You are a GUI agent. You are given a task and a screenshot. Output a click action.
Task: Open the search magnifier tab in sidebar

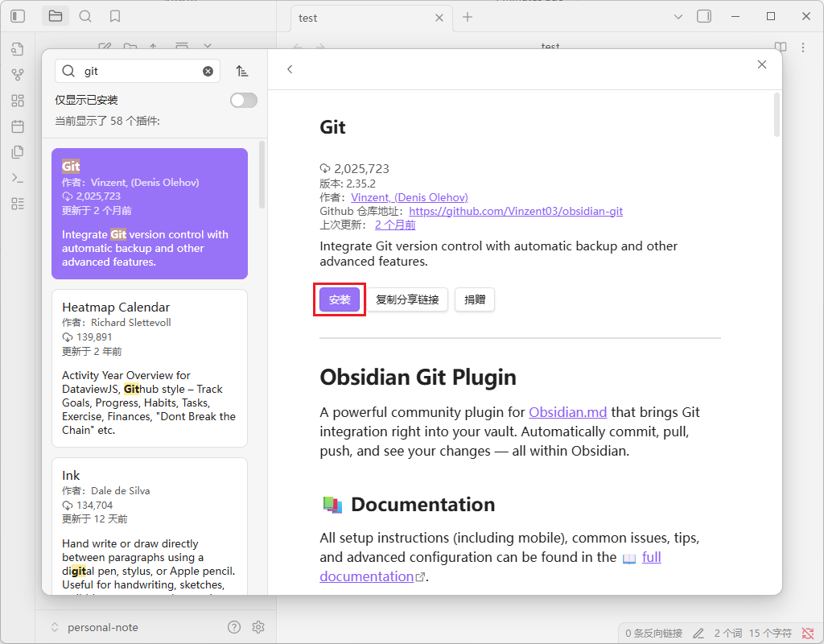(x=85, y=16)
